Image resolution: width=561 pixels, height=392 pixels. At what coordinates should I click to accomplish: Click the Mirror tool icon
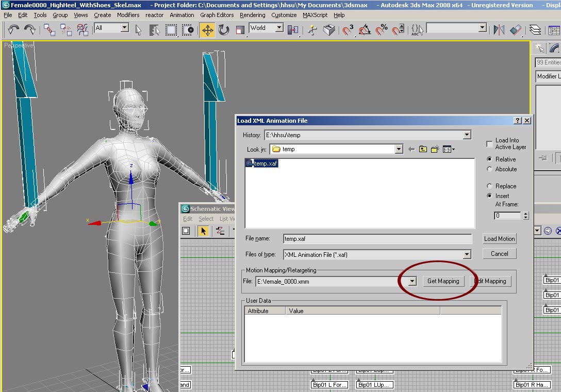(x=499, y=29)
